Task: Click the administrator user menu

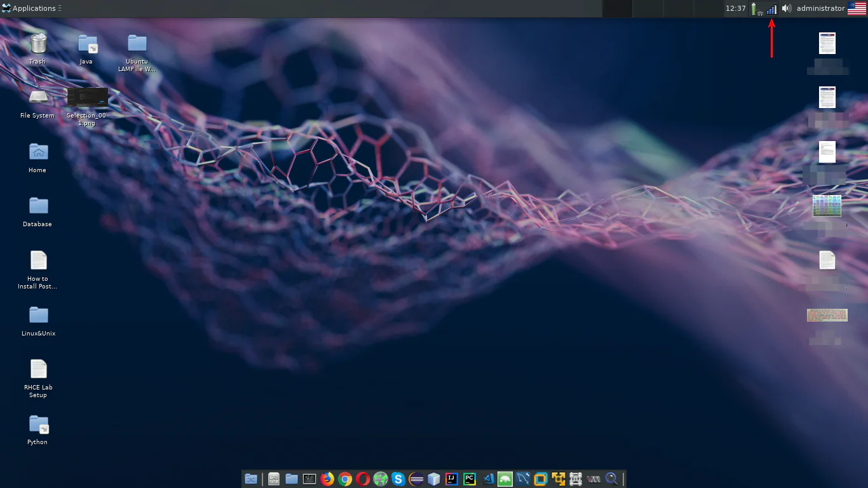Action: click(x=820, y=8)
